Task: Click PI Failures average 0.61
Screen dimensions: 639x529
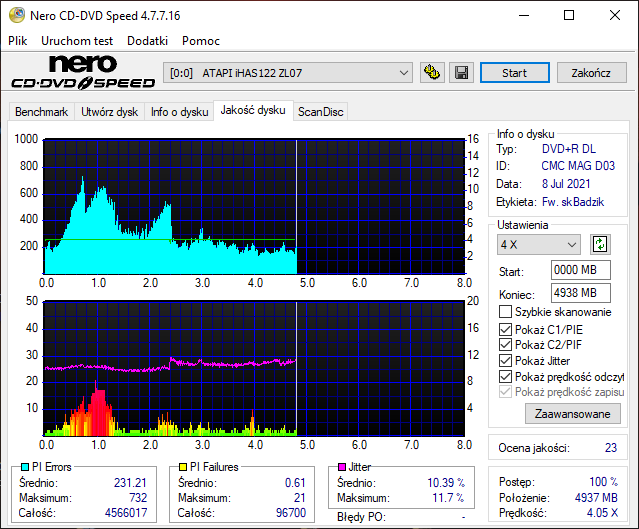Action: [x=295, y=483]
